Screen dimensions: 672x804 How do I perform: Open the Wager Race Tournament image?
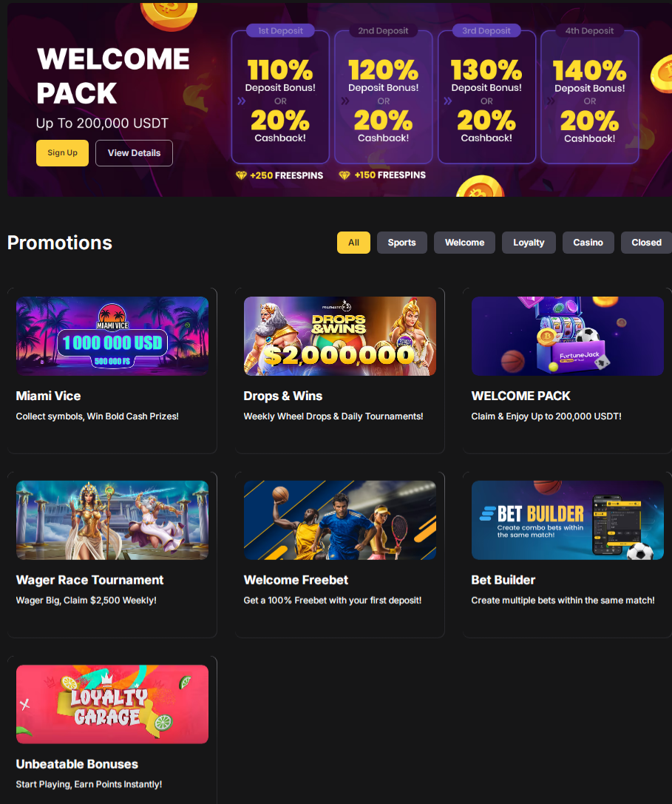click(x=112, y=520)
